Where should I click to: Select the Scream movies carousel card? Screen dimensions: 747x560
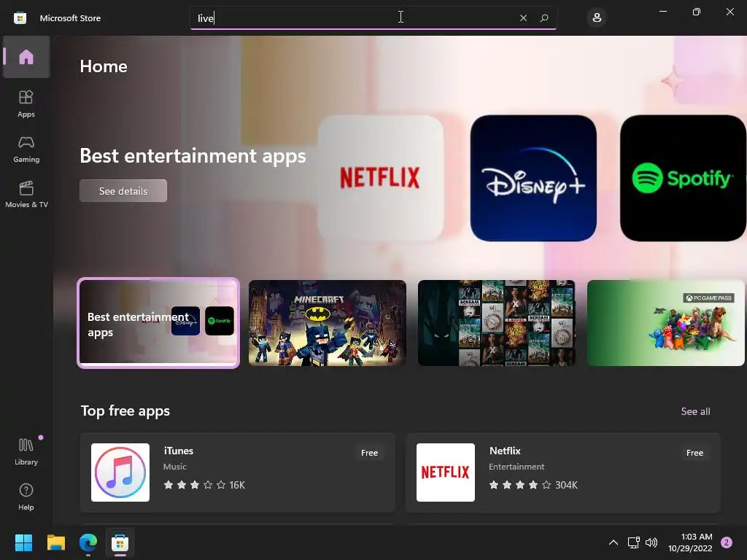496,323
